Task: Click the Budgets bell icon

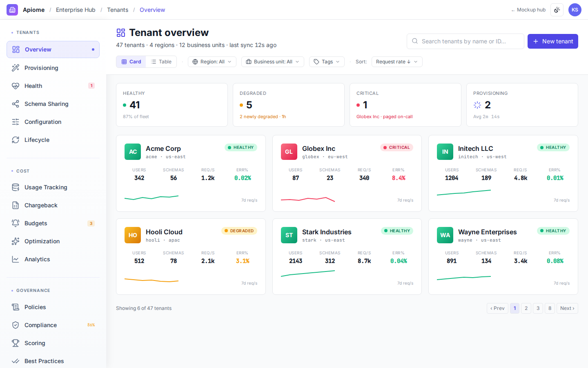Action: (16, 223)
